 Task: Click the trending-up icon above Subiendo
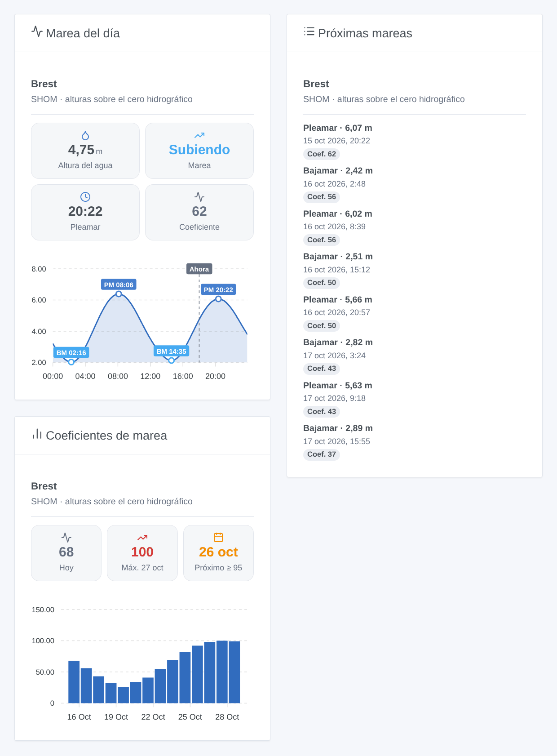tap(199, 135)
